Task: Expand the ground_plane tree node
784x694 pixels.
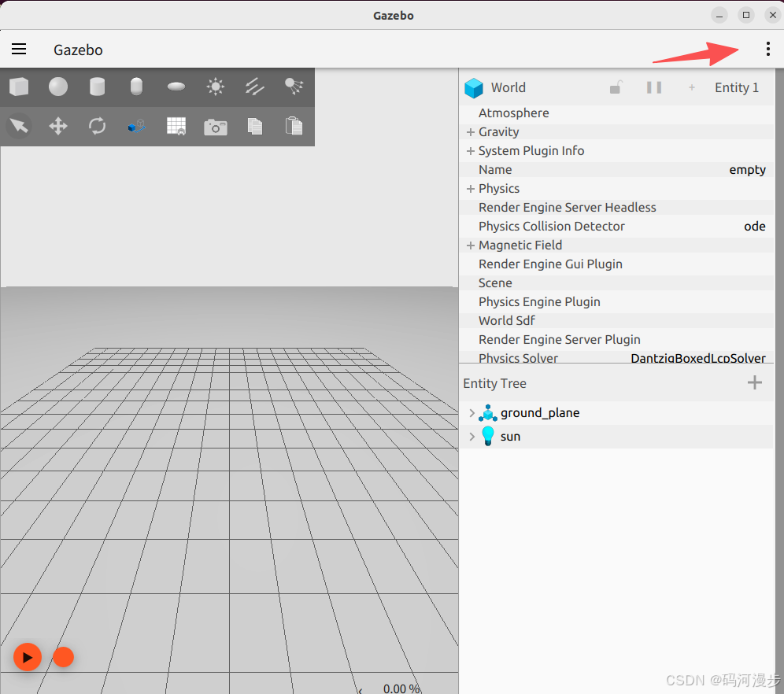Action: pyautogui.click(x=472, y=413)
